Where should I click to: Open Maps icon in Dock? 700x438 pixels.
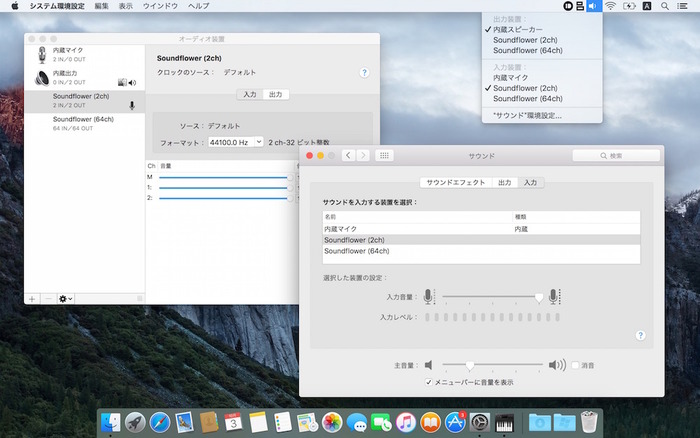pos(307,422)
